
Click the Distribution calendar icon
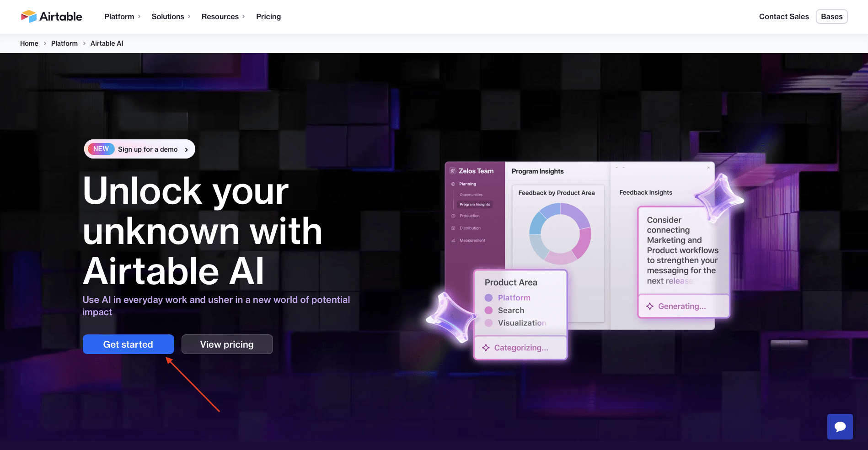tap(453, 228)
